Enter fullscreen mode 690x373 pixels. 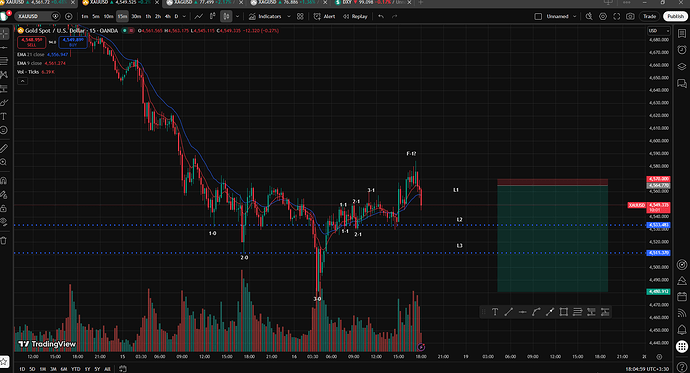617,16
